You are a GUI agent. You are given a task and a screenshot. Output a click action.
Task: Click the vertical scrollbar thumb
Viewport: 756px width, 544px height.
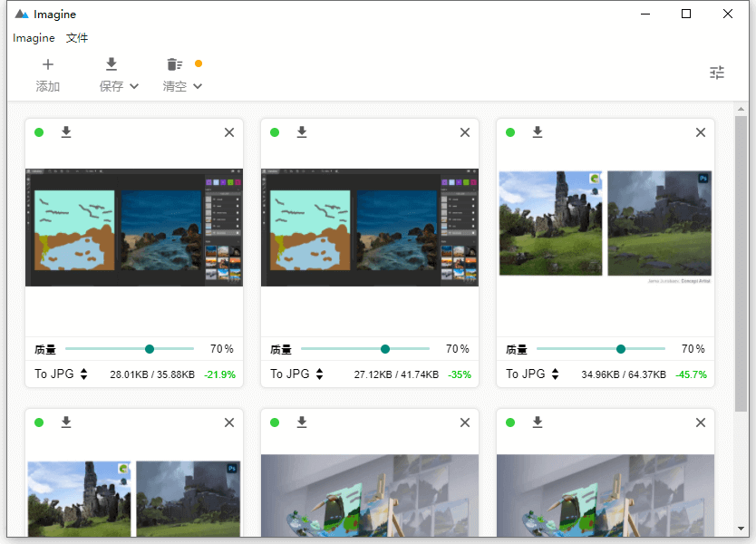point(741,264)
